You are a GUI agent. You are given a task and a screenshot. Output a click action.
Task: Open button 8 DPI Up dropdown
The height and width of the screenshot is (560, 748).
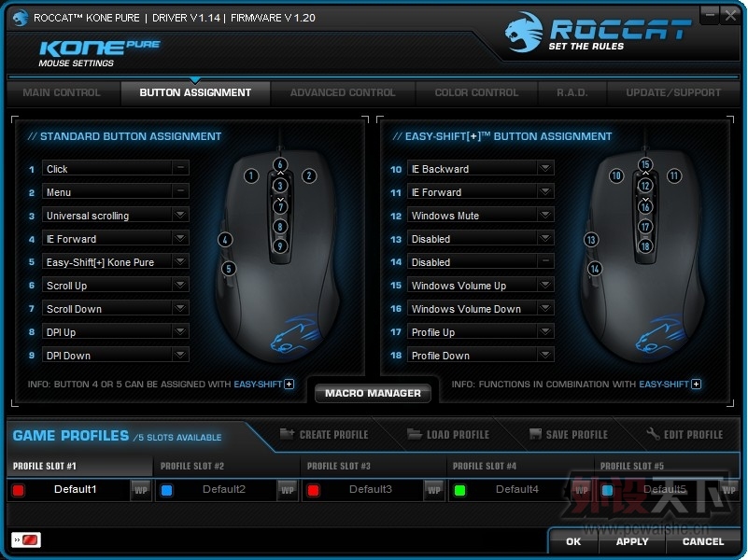point(180,331)
